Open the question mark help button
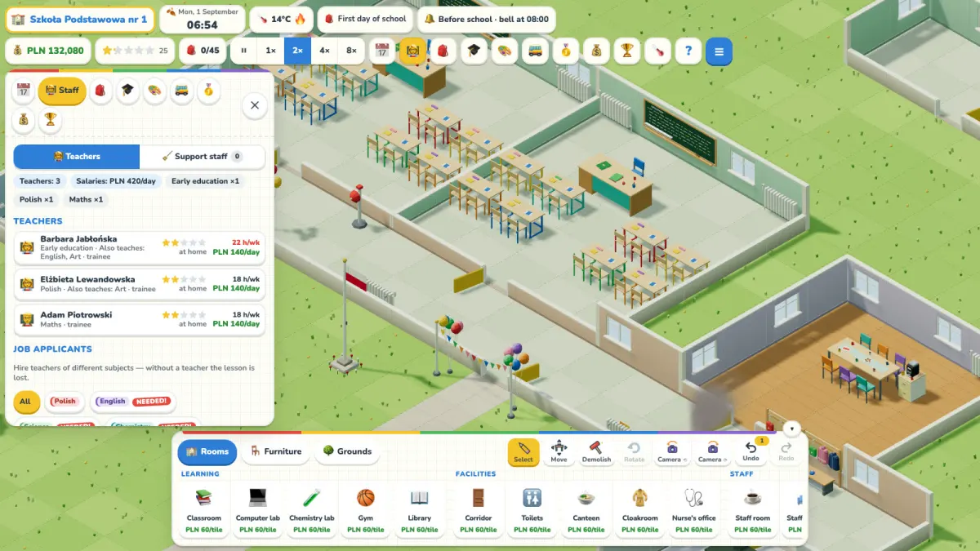This screenshot has height=551, width=980. [x=688, y=51]
